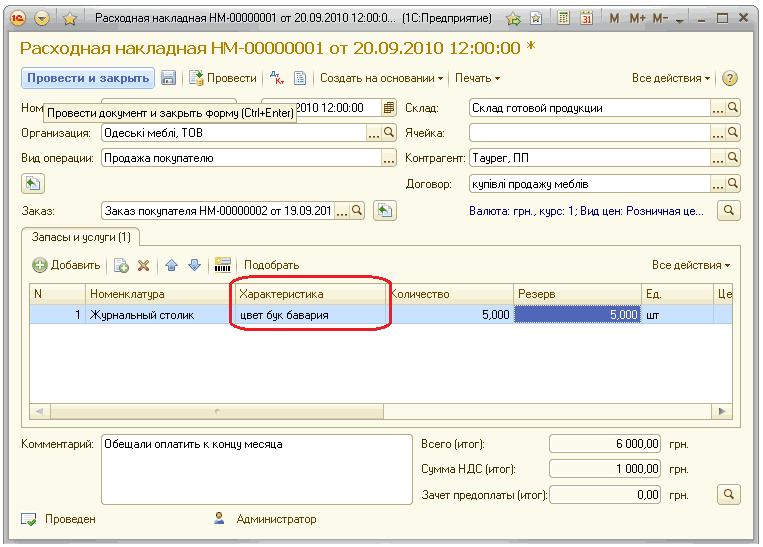Delete the selected row with the red X icon

[143, 265]
